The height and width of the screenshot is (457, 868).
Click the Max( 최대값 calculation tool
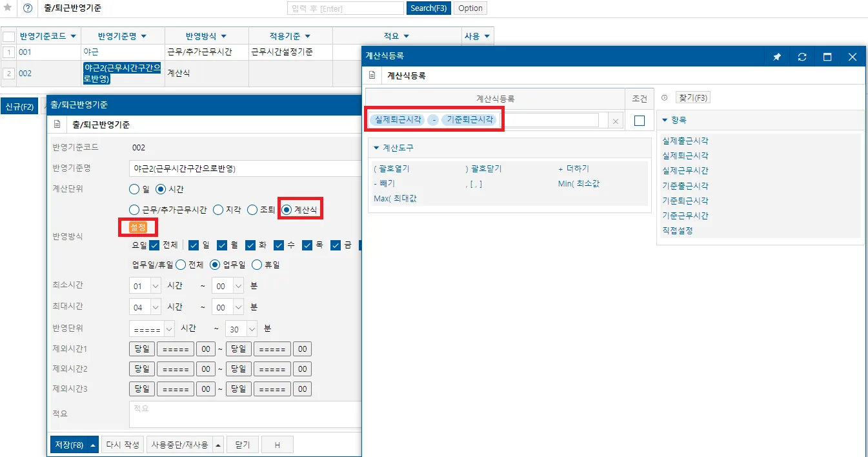tap(395, 198)
